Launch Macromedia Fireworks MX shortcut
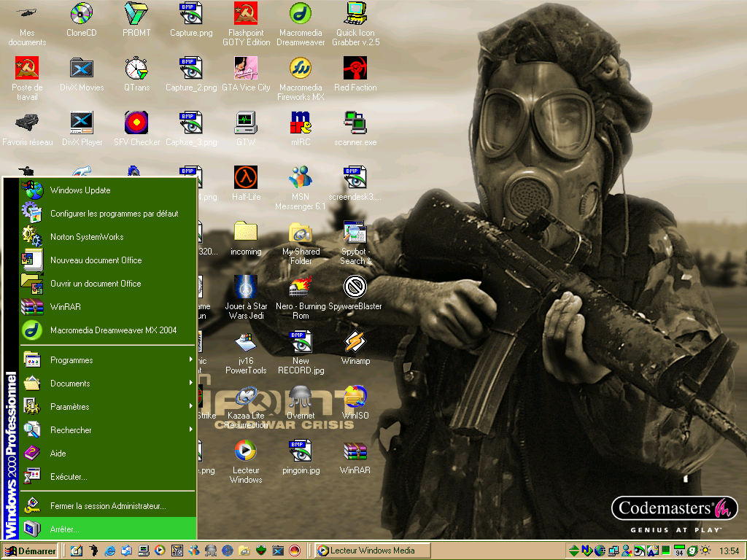The height and width of the screenshot is (560, 747). pos(301,79)
